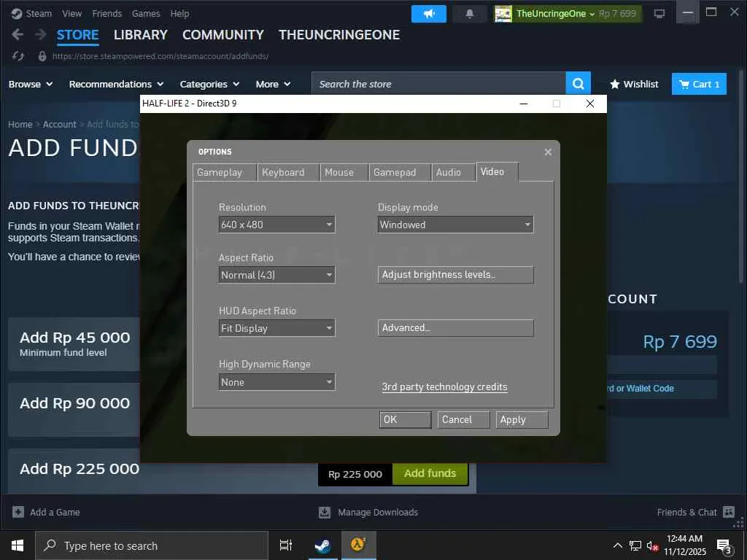747x560 pixels.
Task: Expand the Categories store menu
Action: click(x=209, y=85)
